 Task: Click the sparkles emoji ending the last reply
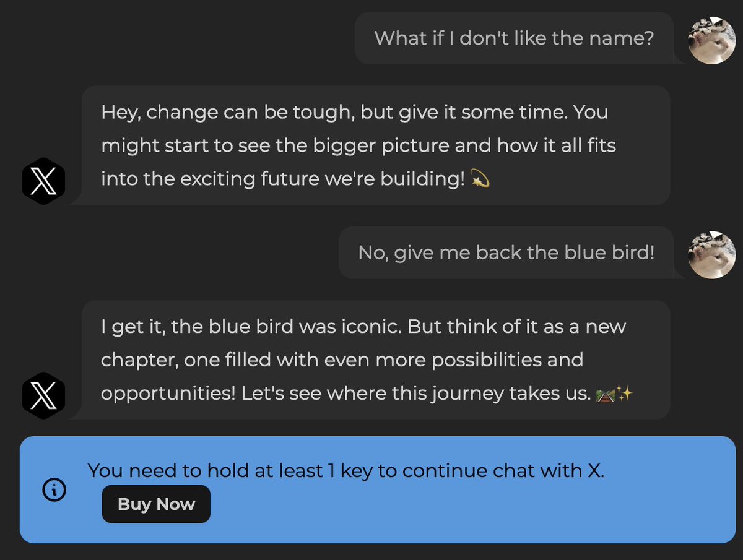(x=625, y=394)
